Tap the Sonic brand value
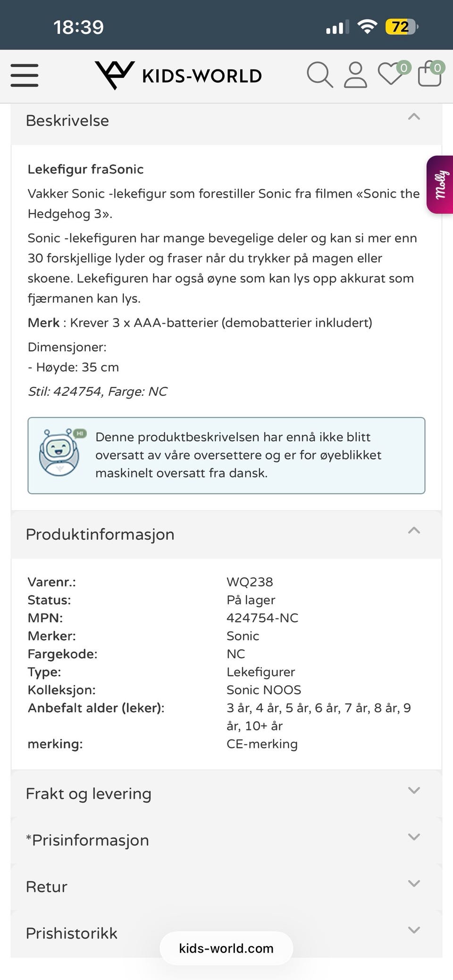The height and width of the screenshot is (980, 453). click(x=243, y=636)
